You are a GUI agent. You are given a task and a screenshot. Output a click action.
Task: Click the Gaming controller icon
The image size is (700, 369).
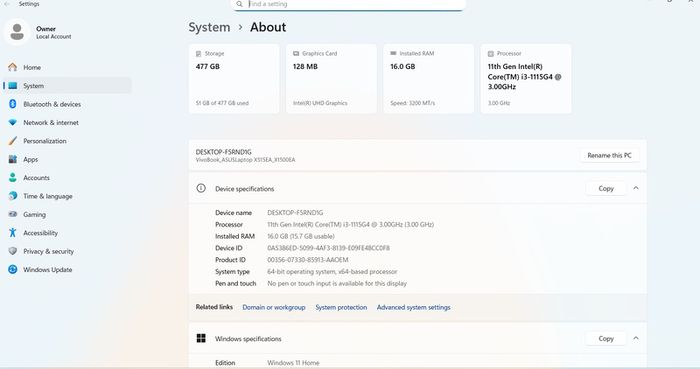click(12, 214)
